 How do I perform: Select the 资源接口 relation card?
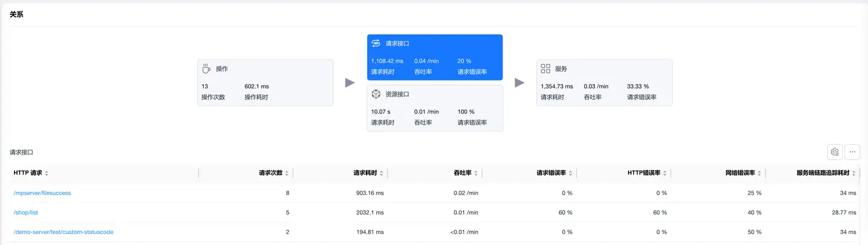(435, 109)
